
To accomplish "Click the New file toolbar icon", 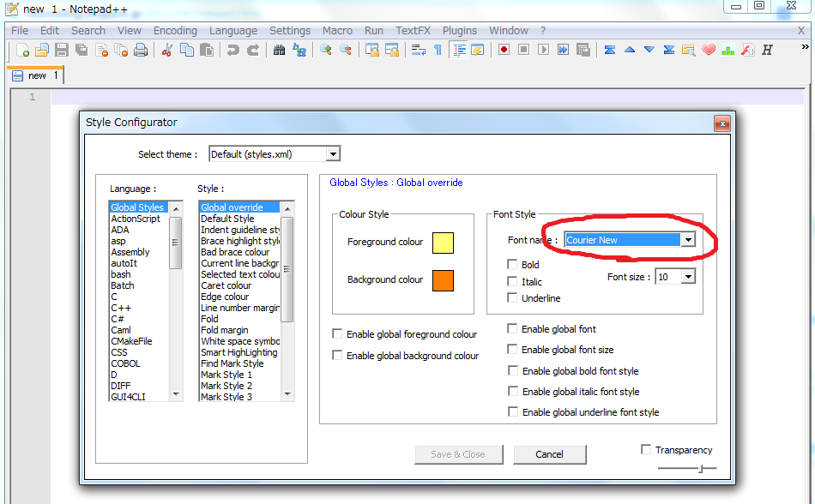I will 22,51.
